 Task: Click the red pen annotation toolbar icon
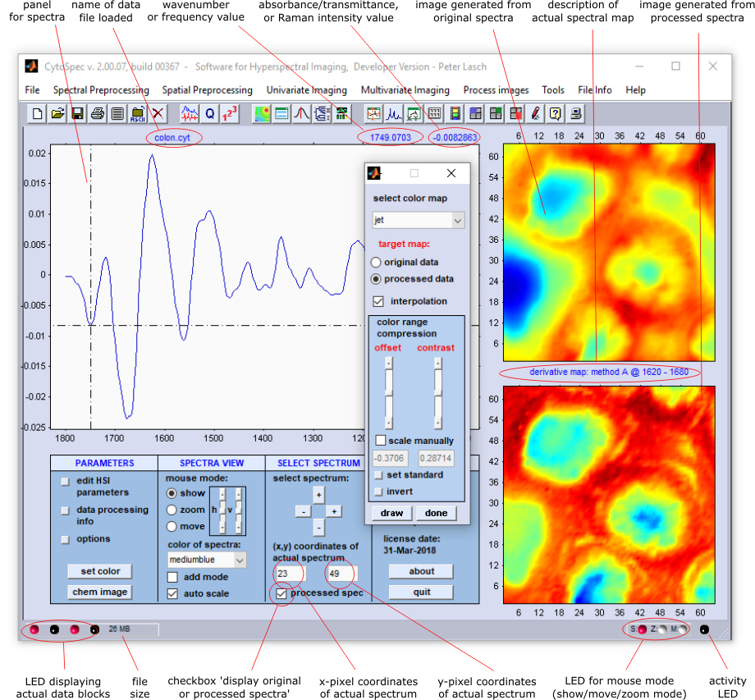(535, 113)
